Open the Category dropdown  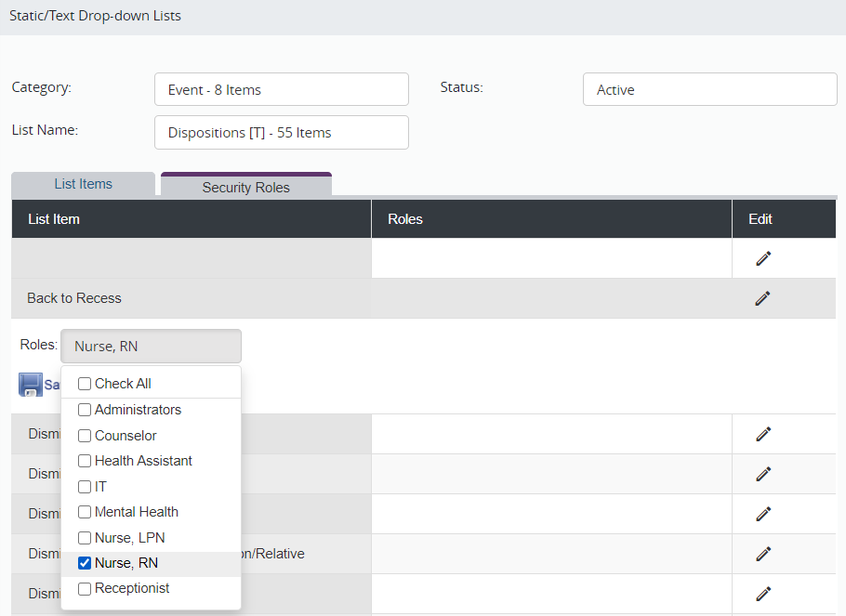(x=281, y=90)
